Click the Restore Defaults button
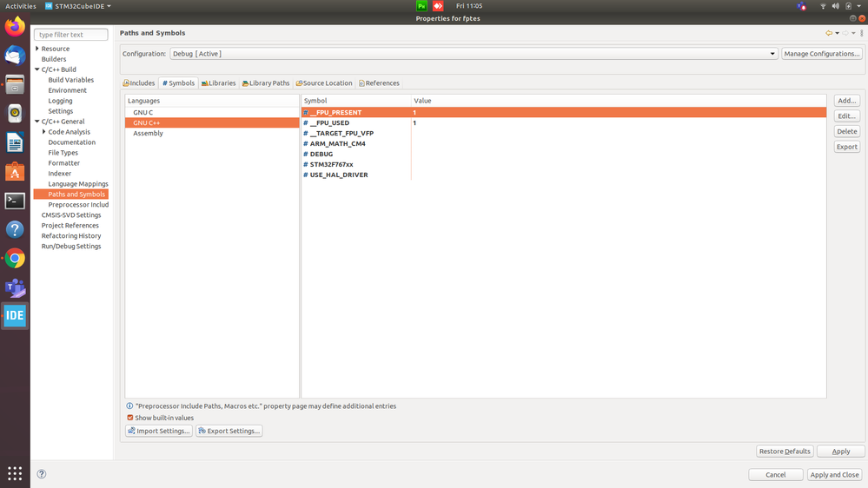Viewport: 868px width, 488px height. click(785, 452)
